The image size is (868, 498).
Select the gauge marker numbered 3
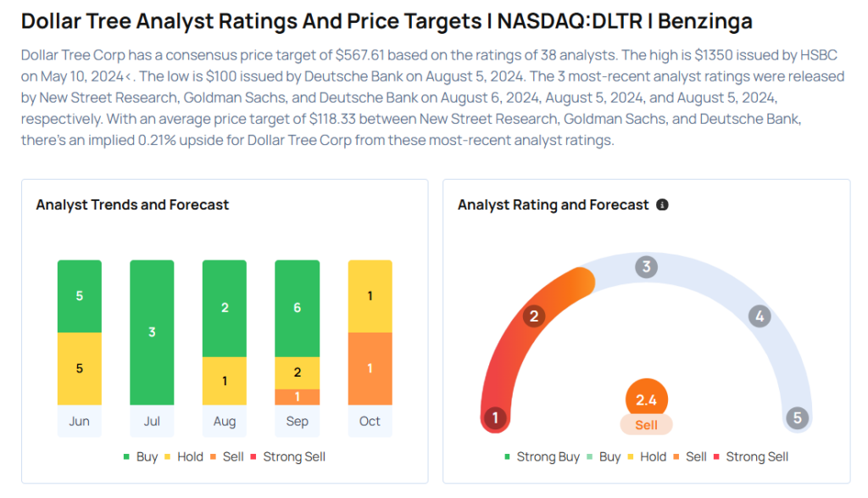(x=646, y=267)
